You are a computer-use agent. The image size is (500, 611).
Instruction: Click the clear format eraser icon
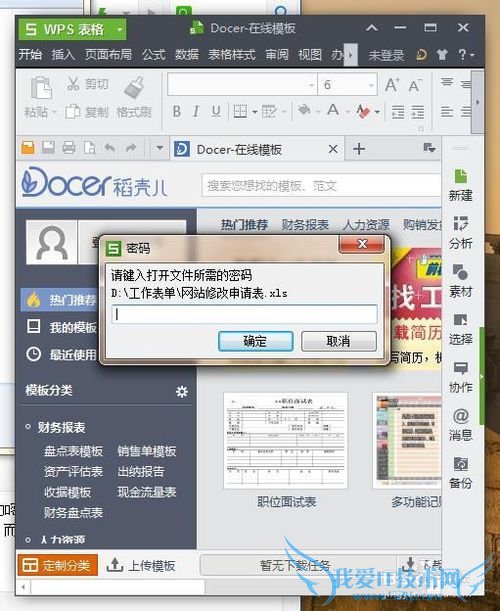point(363,111)
